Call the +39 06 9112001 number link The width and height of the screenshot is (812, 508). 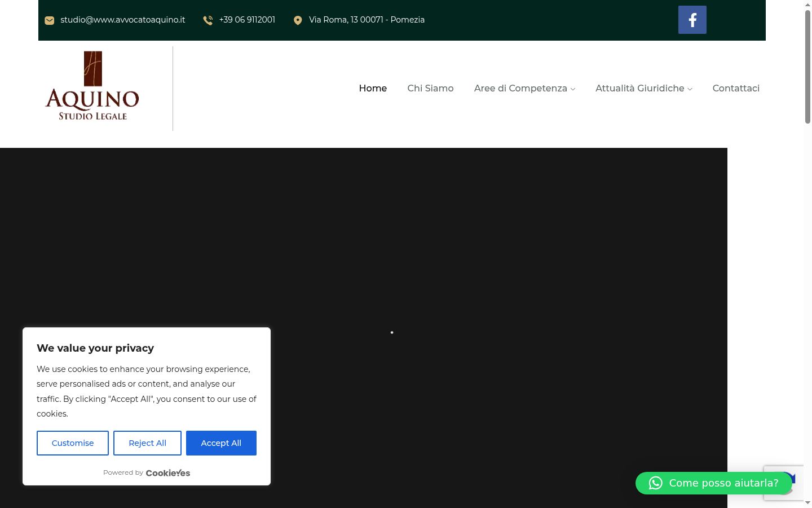point(247,20)
